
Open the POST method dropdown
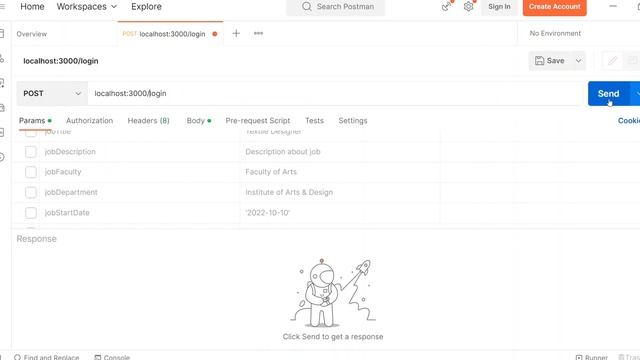pos(52,93)
